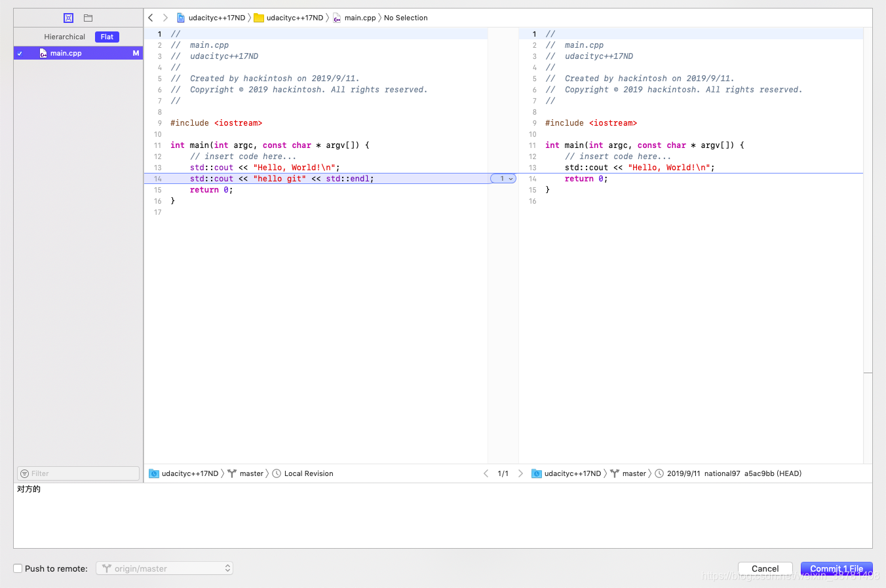Click line number 14 in left gutter
886x588 pixels.
[x=158, y=179]
